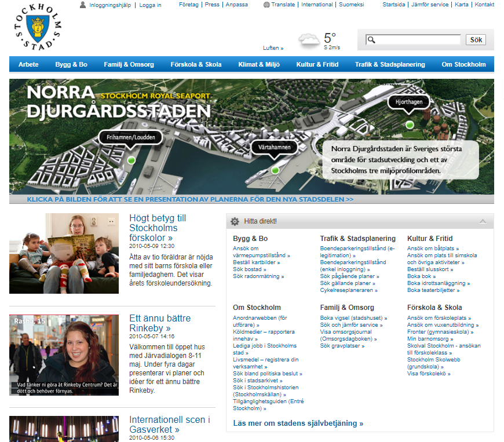Open Beställ kartbilder link
This screenshot has height=442, width=504.
click(x=256, y=262)
